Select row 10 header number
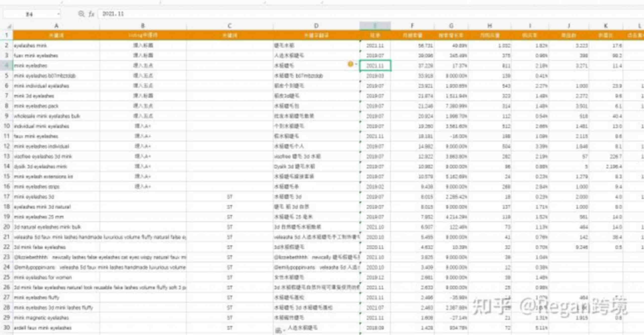644x335 pixels. point(7,126)
